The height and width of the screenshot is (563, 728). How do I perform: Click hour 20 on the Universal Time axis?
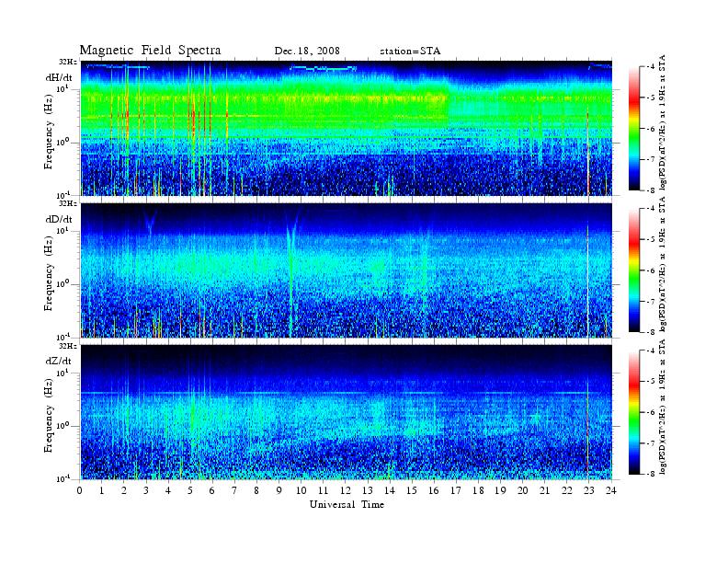point(522,490)
